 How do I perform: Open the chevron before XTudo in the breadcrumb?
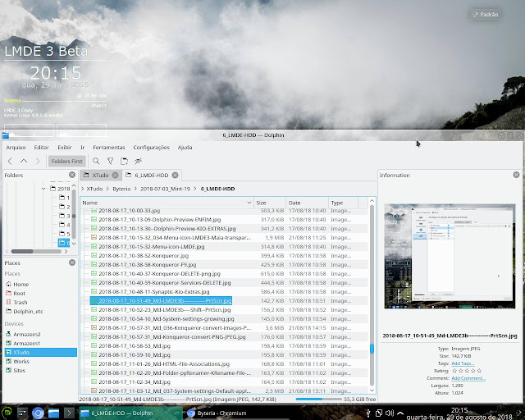(83, 189)
